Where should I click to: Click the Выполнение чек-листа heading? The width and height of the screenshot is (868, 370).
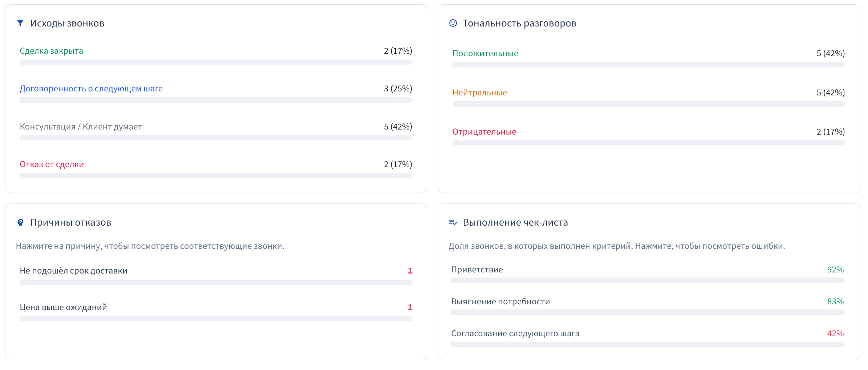(x=515, y=222)
